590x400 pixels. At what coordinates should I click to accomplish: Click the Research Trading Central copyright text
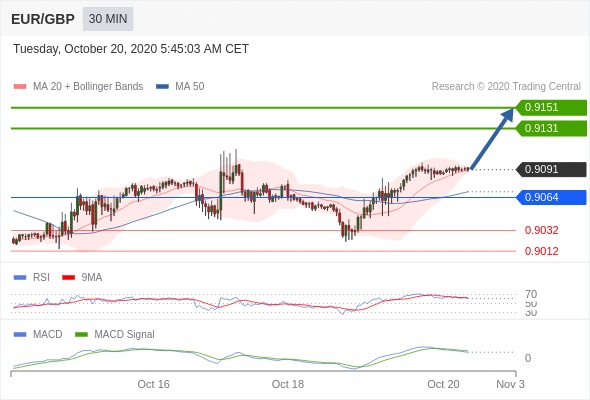[x=506, y=87]
